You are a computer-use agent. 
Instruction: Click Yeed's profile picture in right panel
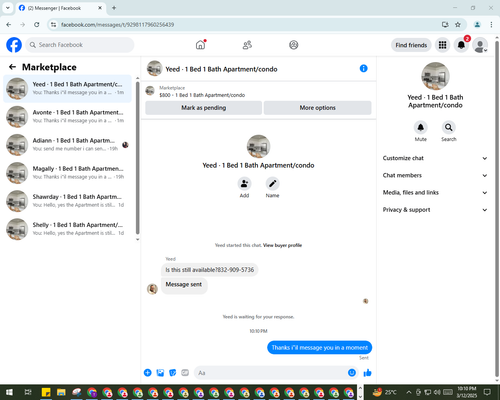pos(435,76)
